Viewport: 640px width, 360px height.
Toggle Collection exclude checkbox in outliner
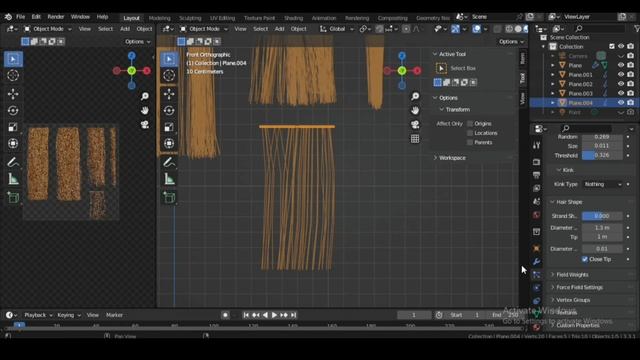tap(611, 47)
